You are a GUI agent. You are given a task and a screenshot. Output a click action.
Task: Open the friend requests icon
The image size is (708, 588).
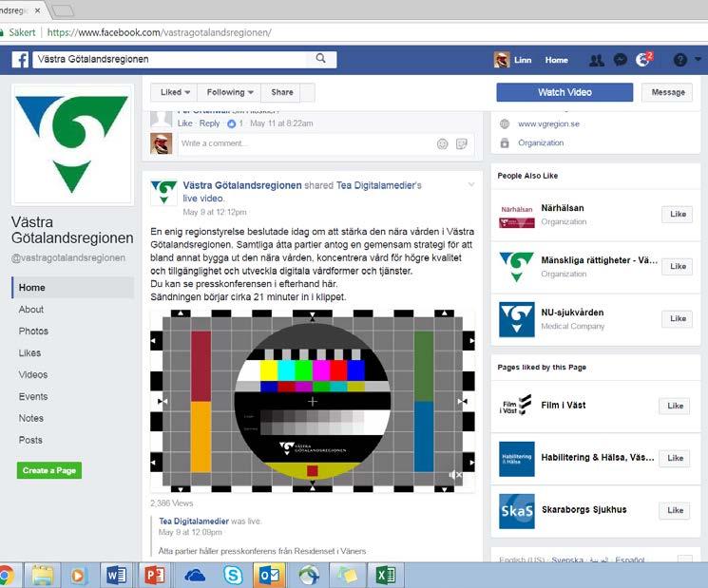point(597,60)
